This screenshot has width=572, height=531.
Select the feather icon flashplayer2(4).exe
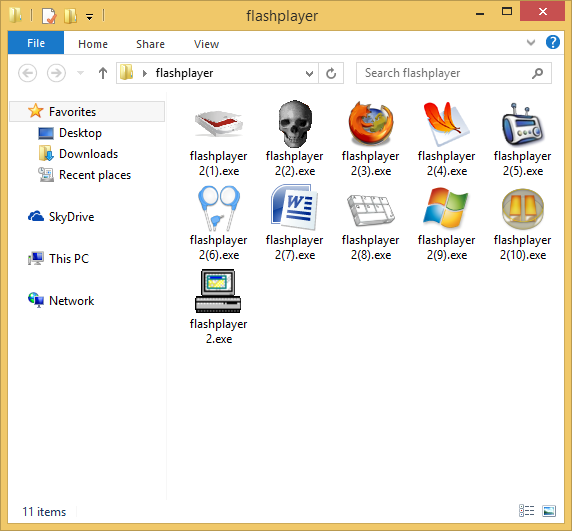[x=447, y=124]
